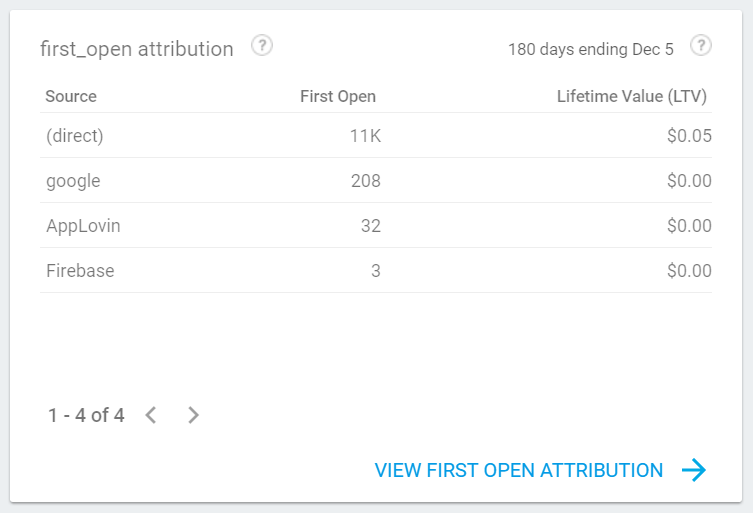
Task: Go to next page of results
Action: point(194,415)
